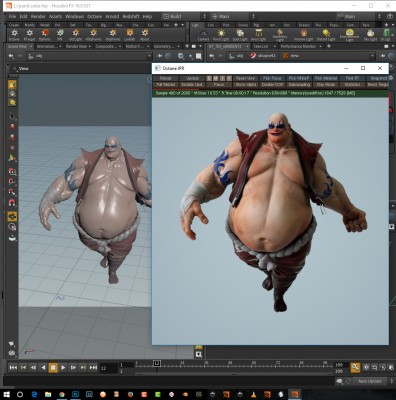Image resolution: width=396 pixels, height=400 pixels.
Task: Toggle Pause in Octane IPR
Action: pyautogui.click(x=219, y=85)
